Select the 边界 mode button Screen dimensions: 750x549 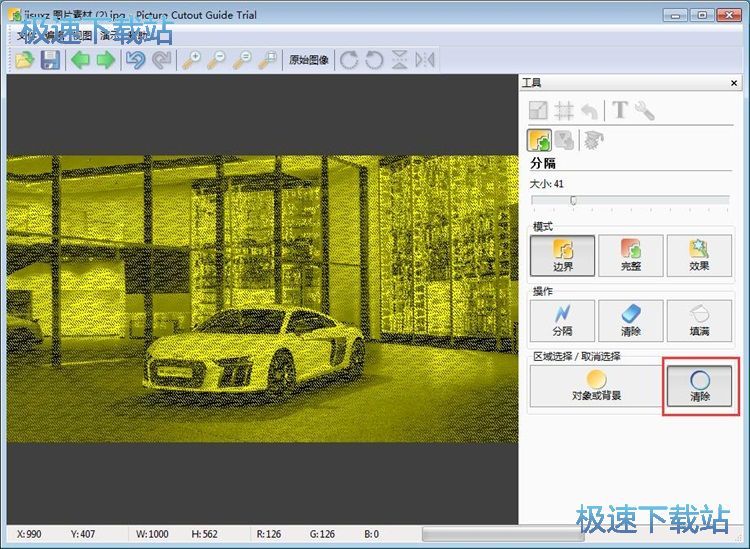point(562,255)
